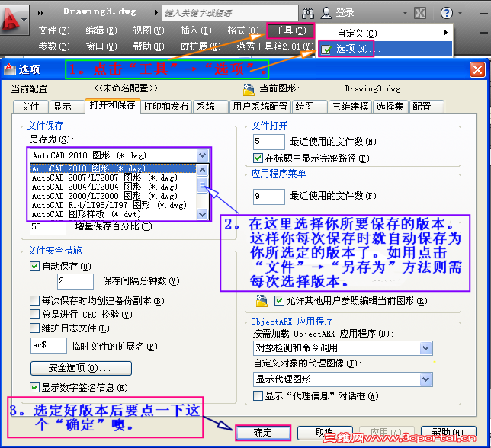Open the 插入(I) menu

click(x=196, y=30)
